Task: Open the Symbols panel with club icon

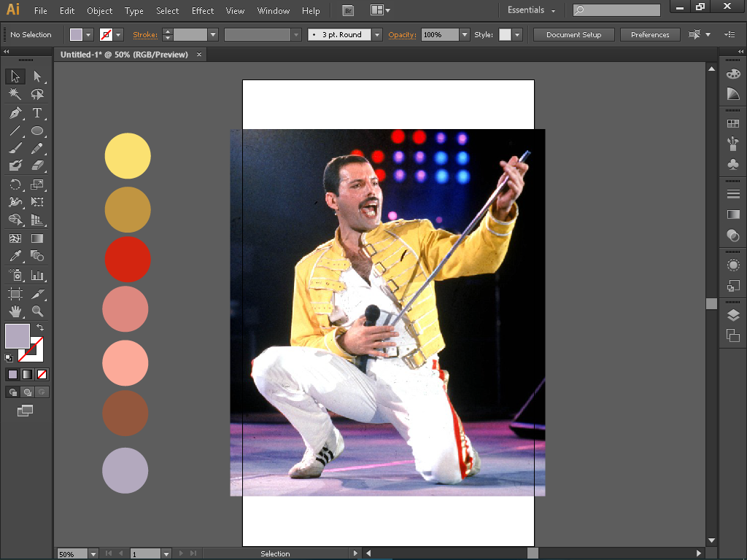Action: click(733, 165)
